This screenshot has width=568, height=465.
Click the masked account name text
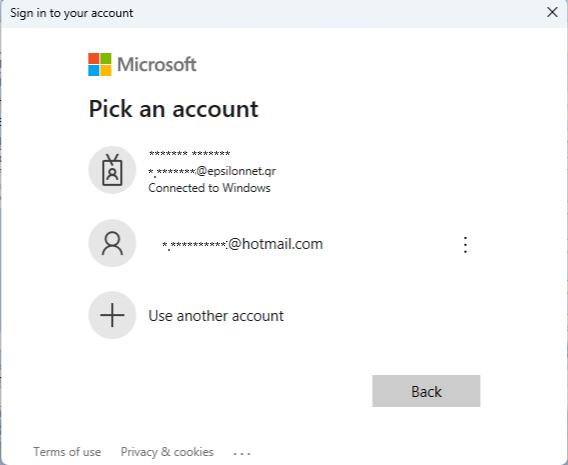(x=189, y=154)
